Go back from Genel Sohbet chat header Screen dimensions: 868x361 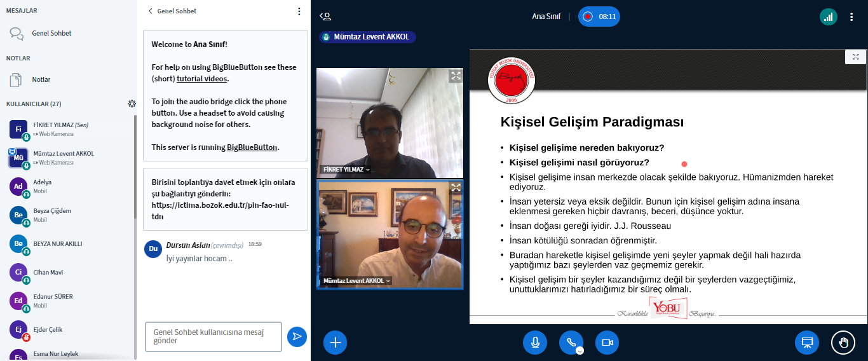(x=172, y=11)
